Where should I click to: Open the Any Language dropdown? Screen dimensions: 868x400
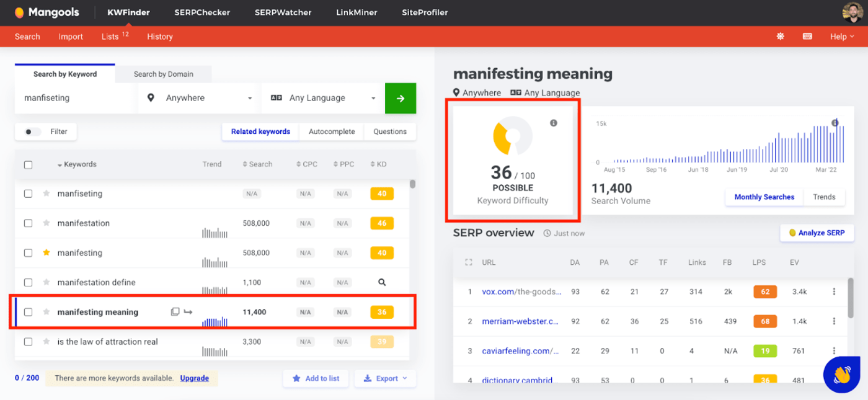point(323,98)
